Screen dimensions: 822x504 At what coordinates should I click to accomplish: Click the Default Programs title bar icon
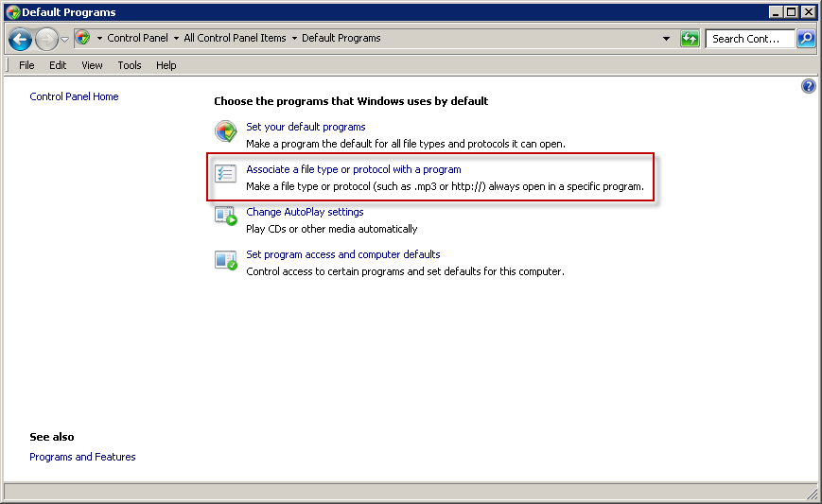click(x=12, y=12)
